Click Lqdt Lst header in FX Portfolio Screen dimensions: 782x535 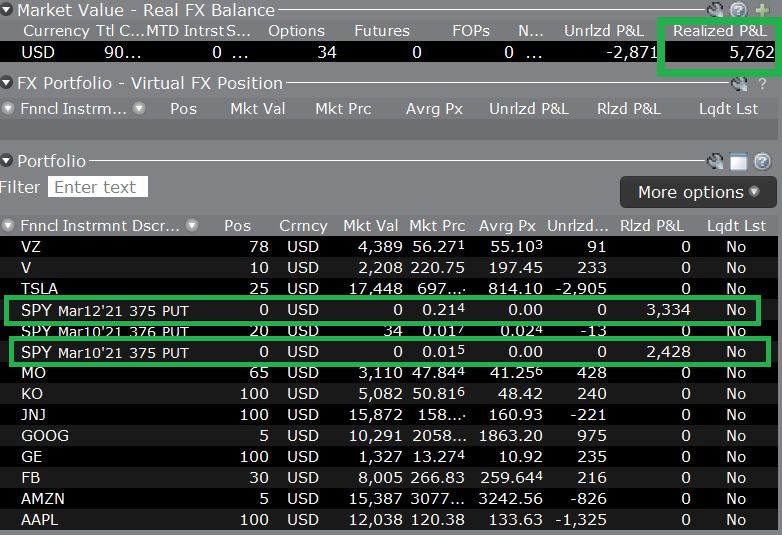(x=728, y=109)
